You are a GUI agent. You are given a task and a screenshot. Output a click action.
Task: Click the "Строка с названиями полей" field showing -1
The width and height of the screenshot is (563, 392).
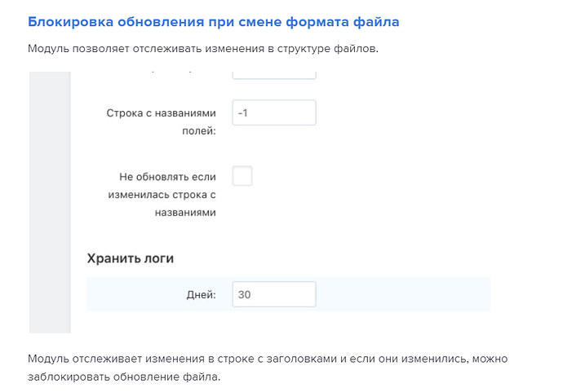click(274, 112)
